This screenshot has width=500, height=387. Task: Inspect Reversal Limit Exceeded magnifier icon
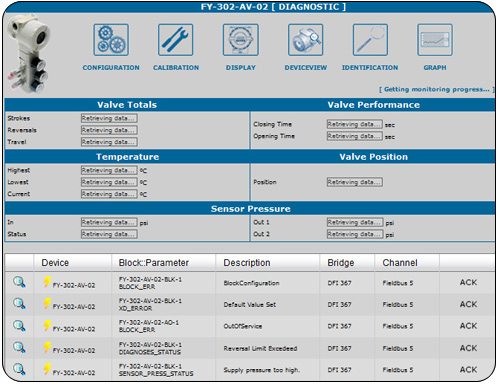[19, 347]
